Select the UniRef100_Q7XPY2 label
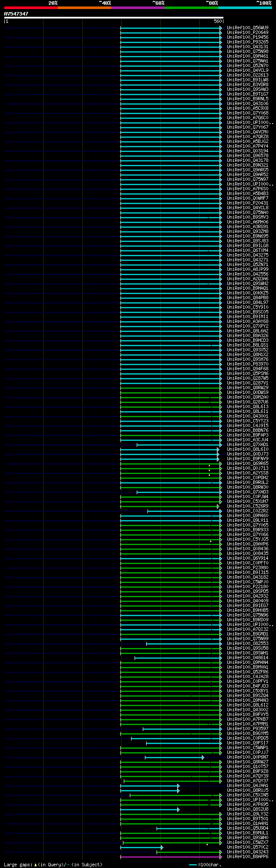This screenshot has width=276, height=868. pyautogui.click(x=248, y=326)
